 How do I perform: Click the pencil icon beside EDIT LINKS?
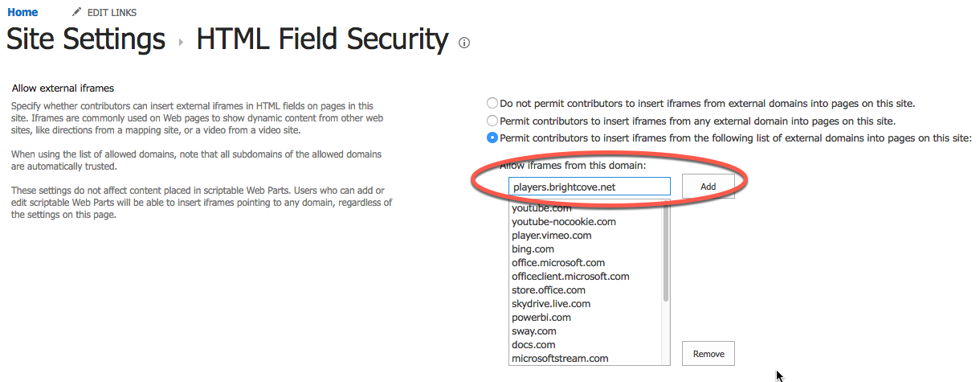pos(76,12)
